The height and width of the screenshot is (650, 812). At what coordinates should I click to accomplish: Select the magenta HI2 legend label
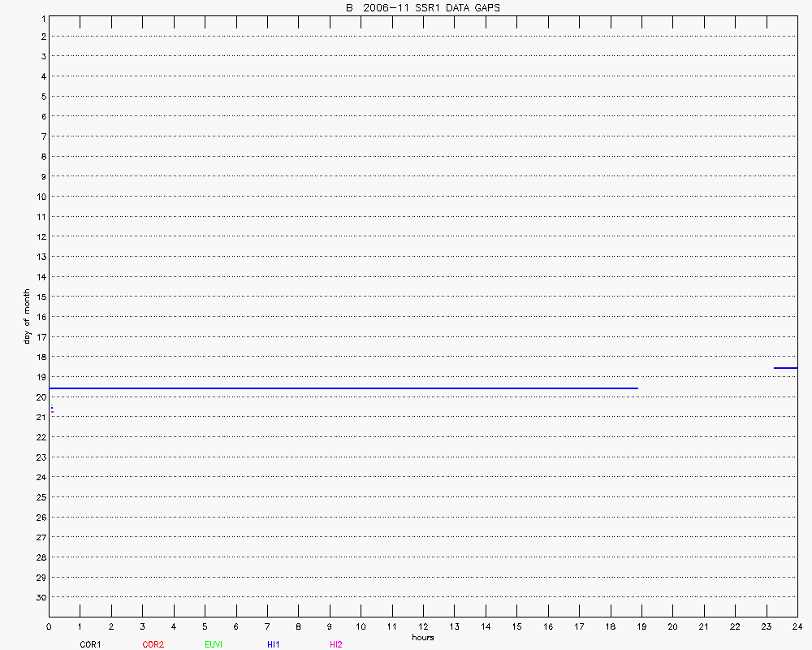pyautogui.click(x=335, y=644)
